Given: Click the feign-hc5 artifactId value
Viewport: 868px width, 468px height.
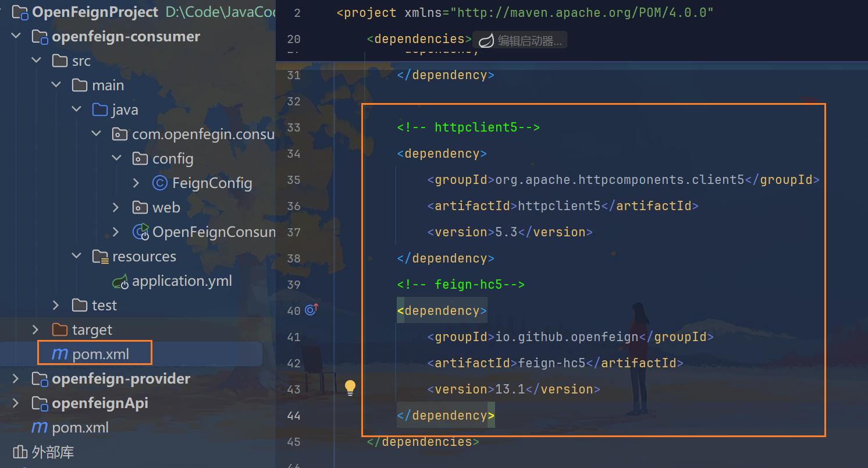Looking at the screenshot, I should coord(552,363).
